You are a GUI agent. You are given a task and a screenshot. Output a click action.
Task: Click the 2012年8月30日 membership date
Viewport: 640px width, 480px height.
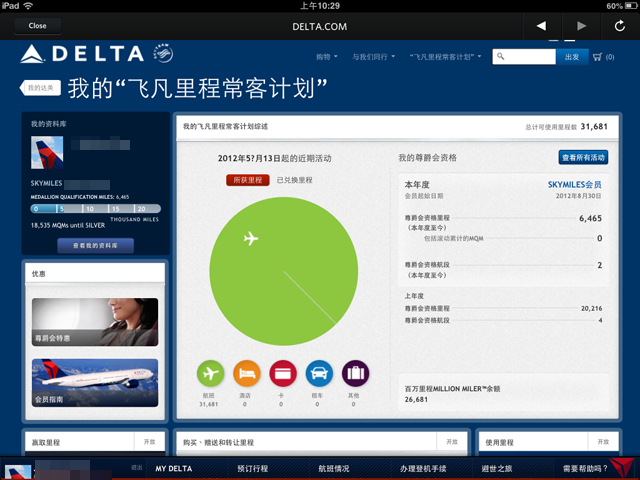tap(578, 196)
